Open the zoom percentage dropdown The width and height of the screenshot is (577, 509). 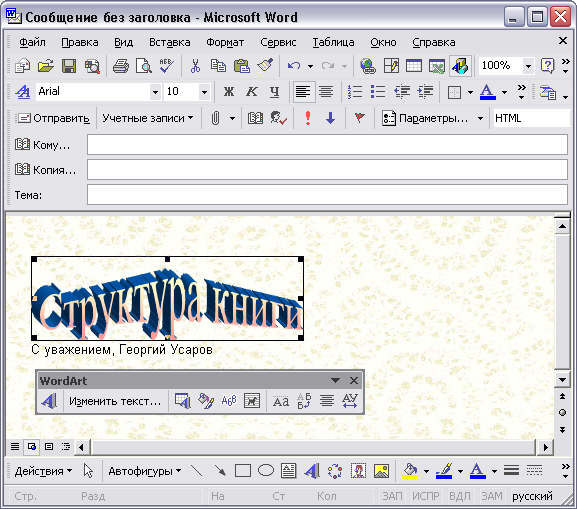coord(528,66)
